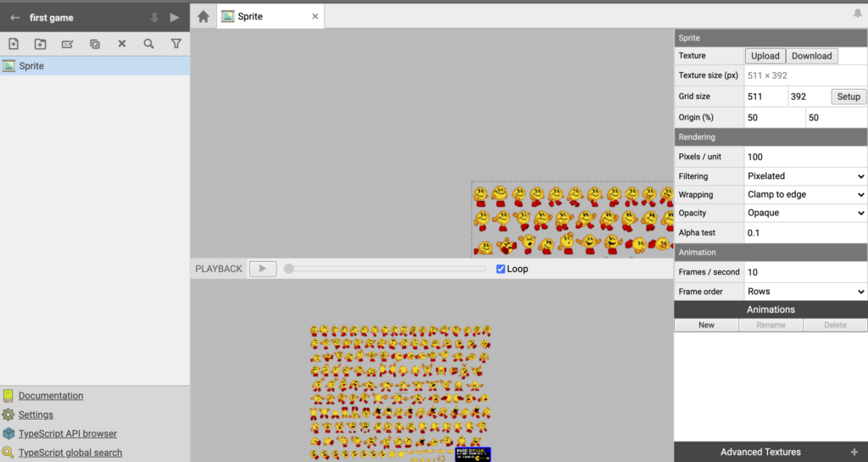Viewport: 868px width, 462px height.
Task: Click the TypeScript API browser cube icon
Action: pyautogui.click(x=8, y=433)
